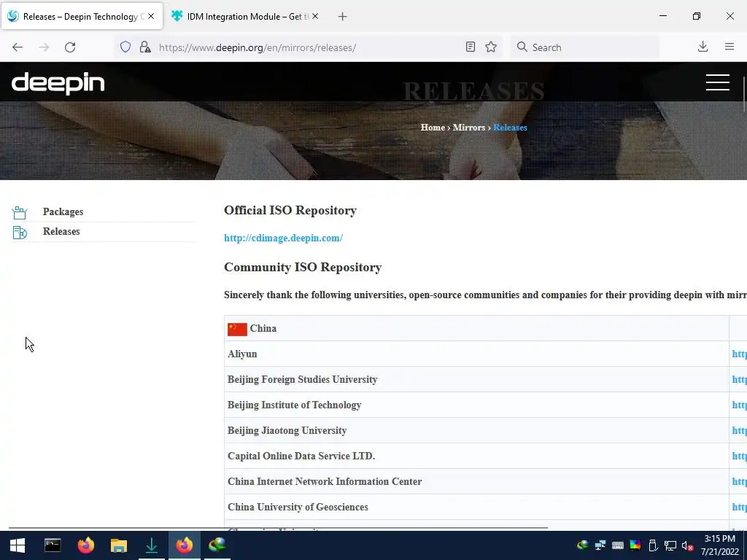
Task: Click the Packages box icon
Action: [x=20, y=212]
